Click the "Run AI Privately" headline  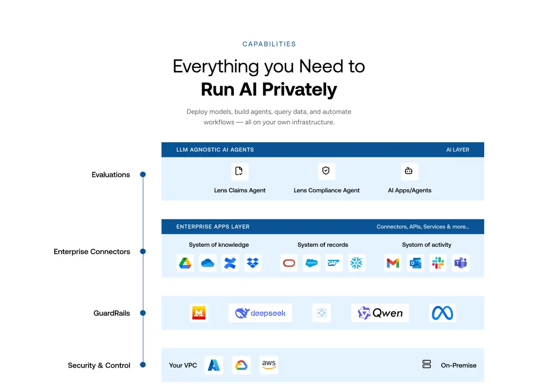[x=269, y=89]
